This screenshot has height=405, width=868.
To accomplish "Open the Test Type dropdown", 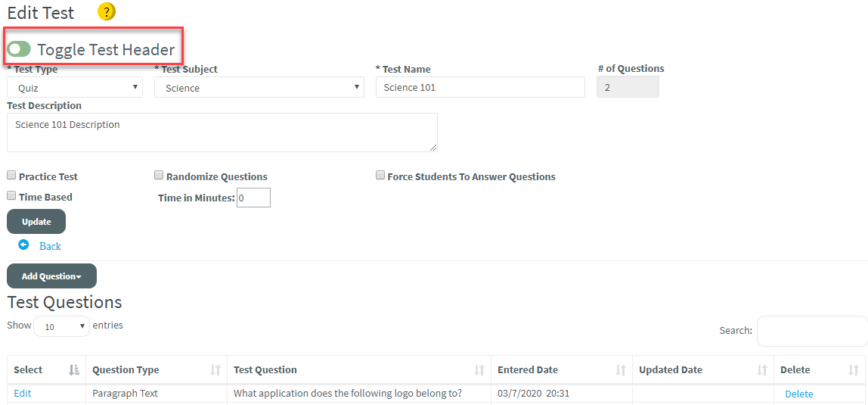I will 75,88.
